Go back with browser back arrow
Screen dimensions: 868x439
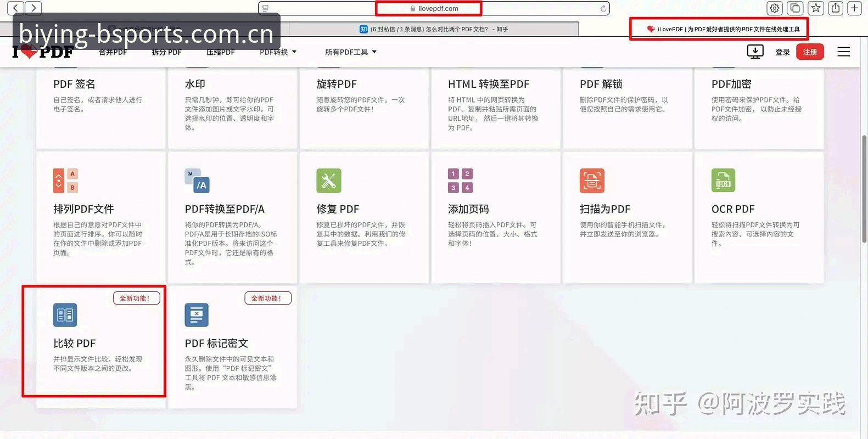[15, 8]
